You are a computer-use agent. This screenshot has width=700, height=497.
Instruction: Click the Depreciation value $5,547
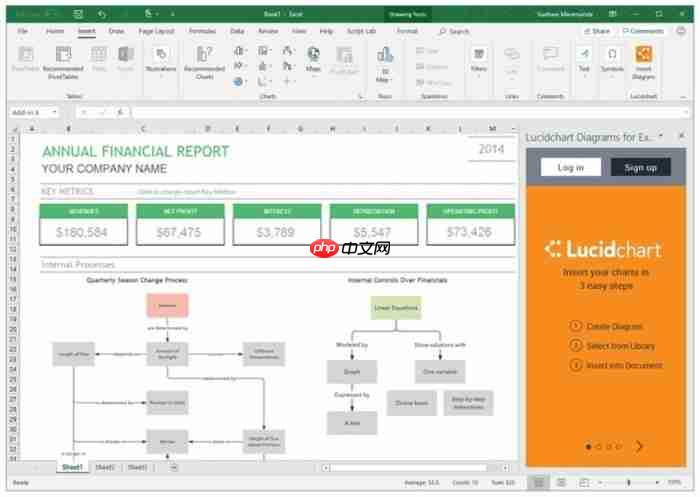[x=372, y=232]
